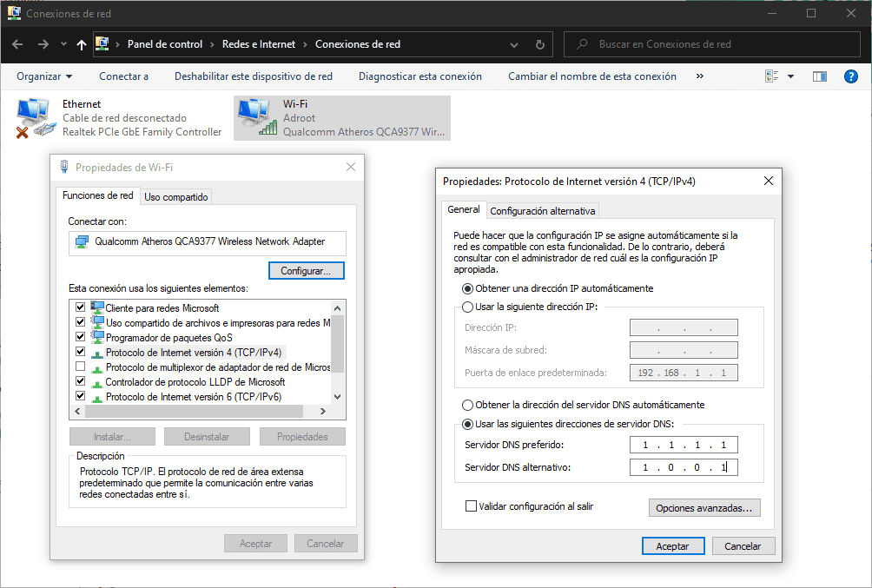Select Diagnosticar esta conexión
Viewport: 872px width, 588px height.
pyautogui.click(x=420, y=76)
